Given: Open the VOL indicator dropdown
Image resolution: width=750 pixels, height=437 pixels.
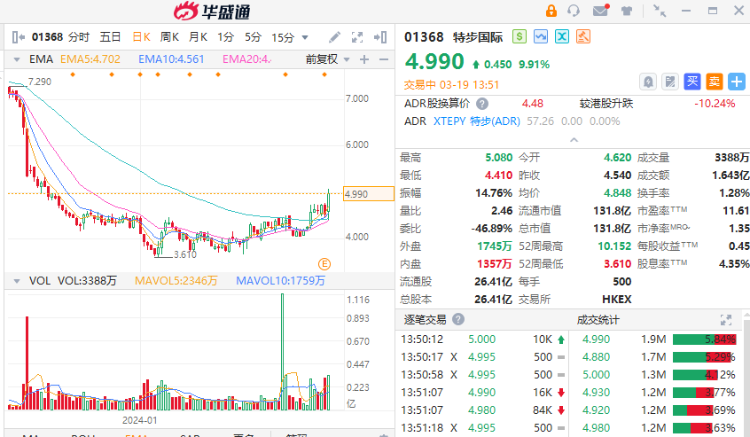Looking at the screenshot, I should point(17,281).
